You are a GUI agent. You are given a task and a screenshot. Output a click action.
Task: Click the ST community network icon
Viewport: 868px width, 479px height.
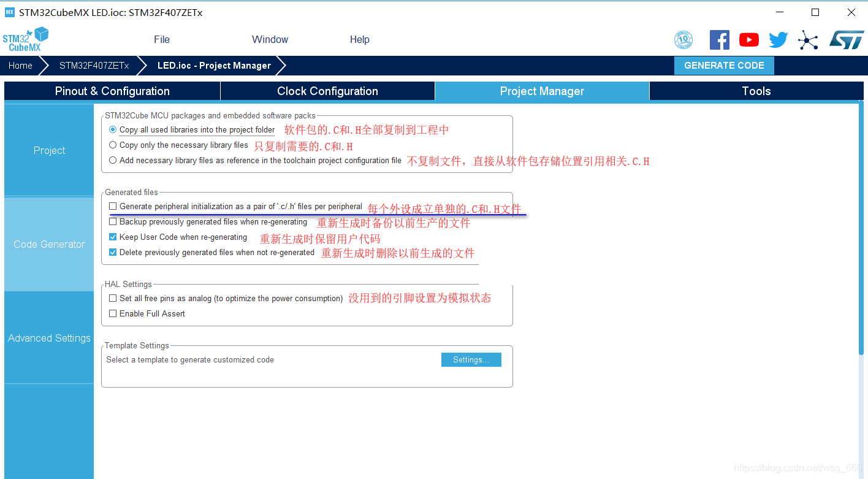808,40
